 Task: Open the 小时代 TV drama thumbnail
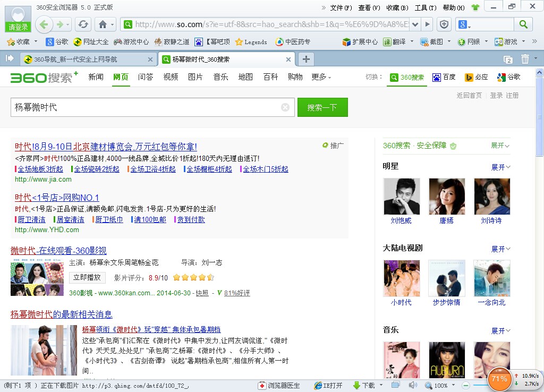(x=402, y=278)
